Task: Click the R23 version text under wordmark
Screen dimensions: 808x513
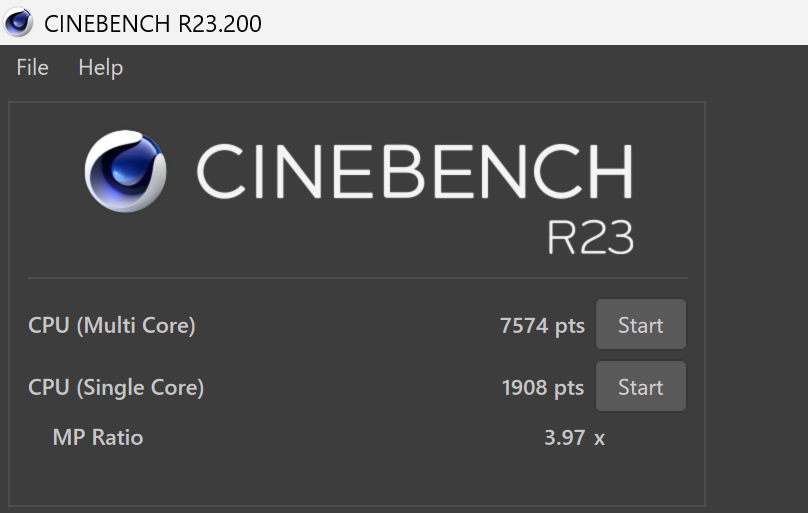Action: [x=590, y=237]
